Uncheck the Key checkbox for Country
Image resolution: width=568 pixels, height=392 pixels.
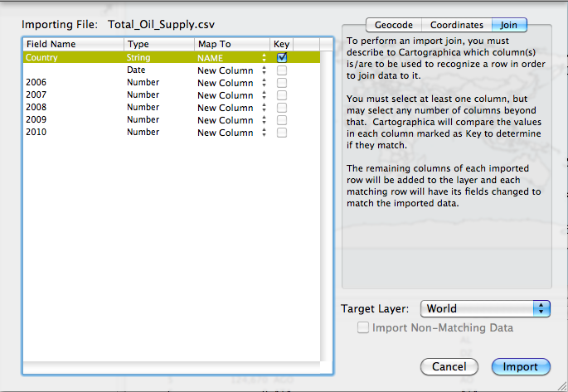coord(282,58)
